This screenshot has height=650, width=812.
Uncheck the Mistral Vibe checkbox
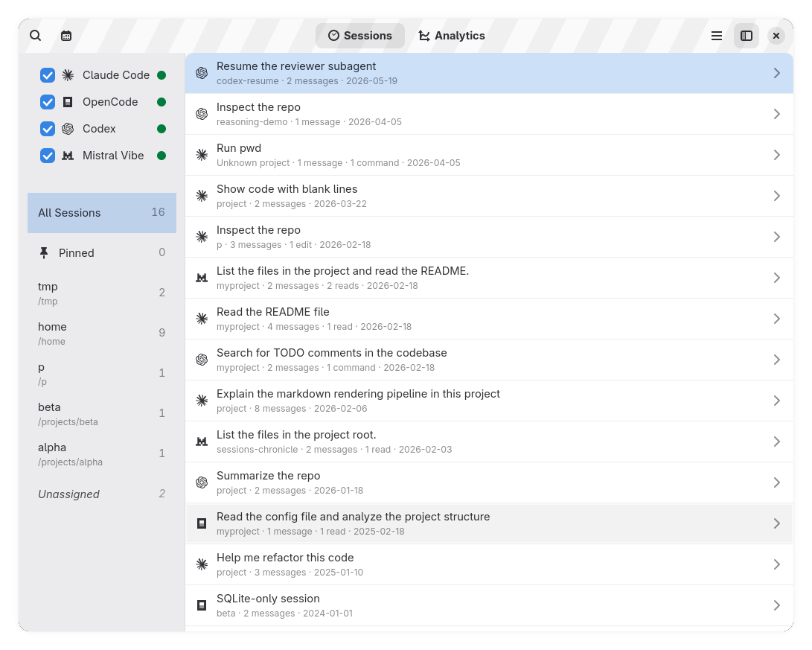(x=48, y=156)
